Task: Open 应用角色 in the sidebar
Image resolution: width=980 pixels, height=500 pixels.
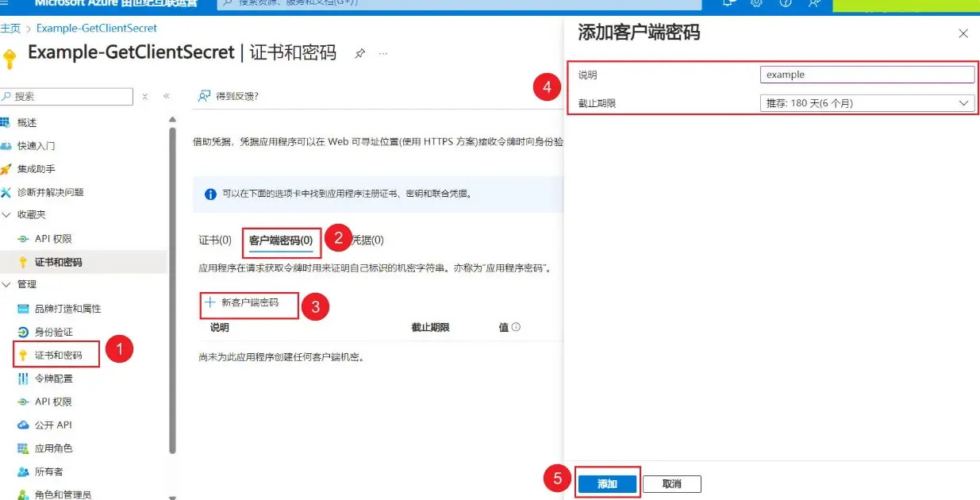Action: point(54,448)
